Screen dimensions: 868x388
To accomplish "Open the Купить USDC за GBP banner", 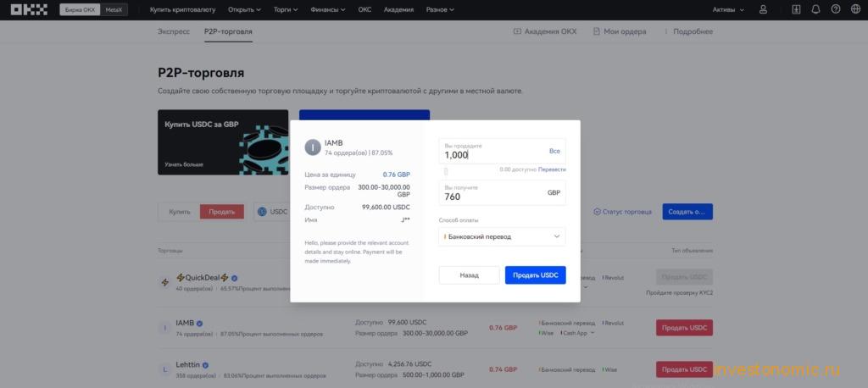I will 223,142.
